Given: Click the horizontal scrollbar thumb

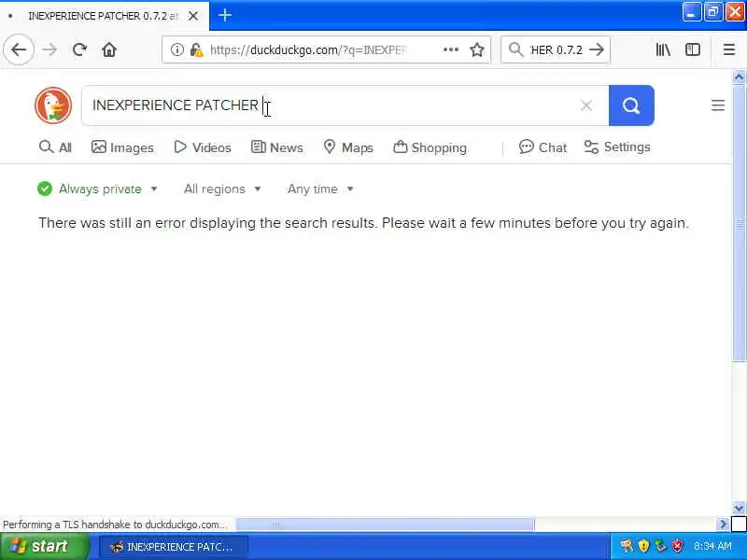Looking at the screenshot, I should coord(385,525).
